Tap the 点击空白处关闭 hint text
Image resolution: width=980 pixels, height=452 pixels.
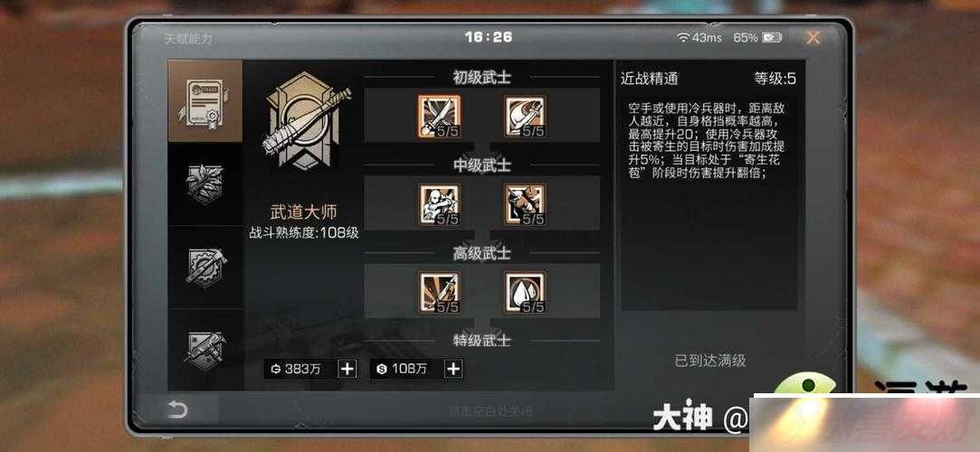pos(490,412)
